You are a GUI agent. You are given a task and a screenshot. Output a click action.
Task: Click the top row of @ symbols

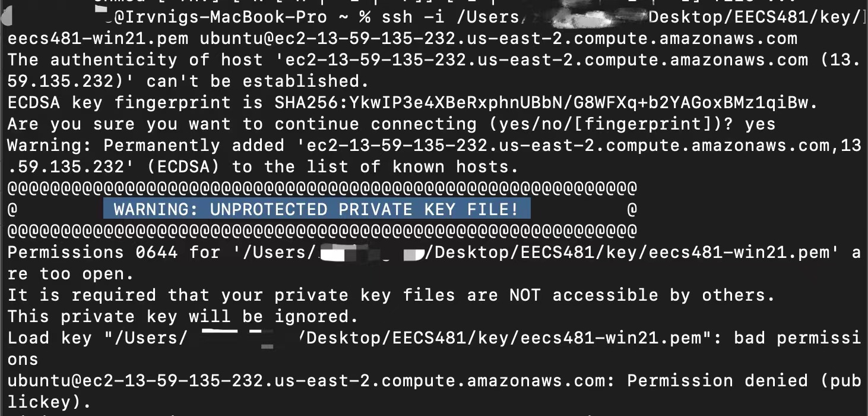(322, 188)
